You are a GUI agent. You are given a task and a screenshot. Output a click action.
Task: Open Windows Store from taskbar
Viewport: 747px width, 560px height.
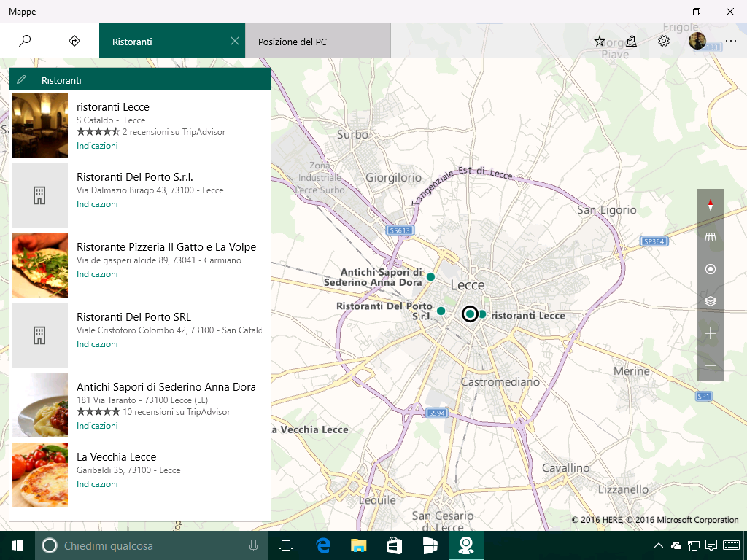tap(394, 545)
